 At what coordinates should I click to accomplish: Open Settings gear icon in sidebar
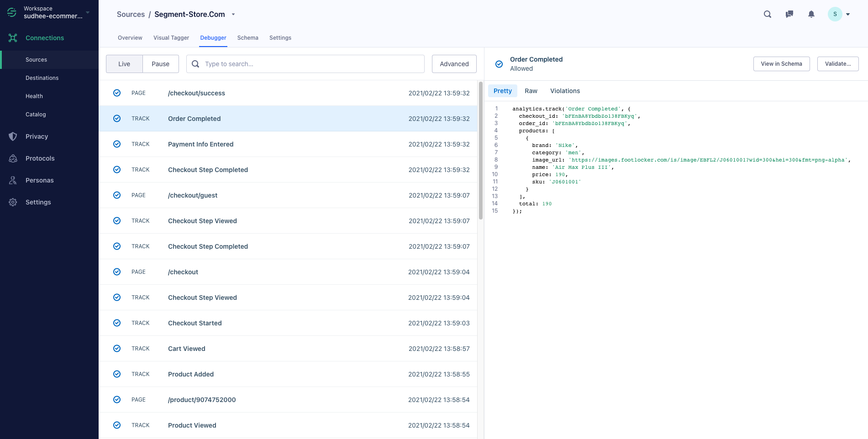[x=13, y=202]
